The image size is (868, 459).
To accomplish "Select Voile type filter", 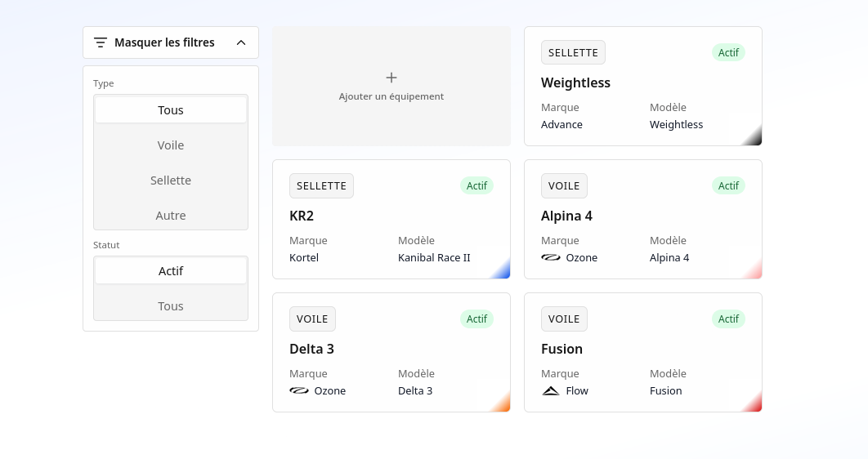I will [171, 145].
